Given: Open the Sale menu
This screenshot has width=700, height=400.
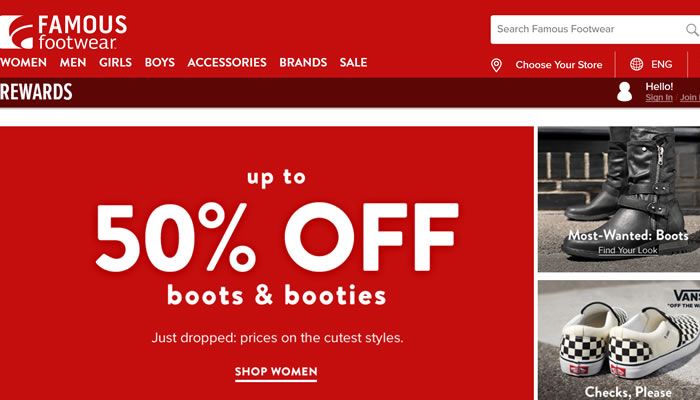Looking at the screenshot, I should 353,62.
